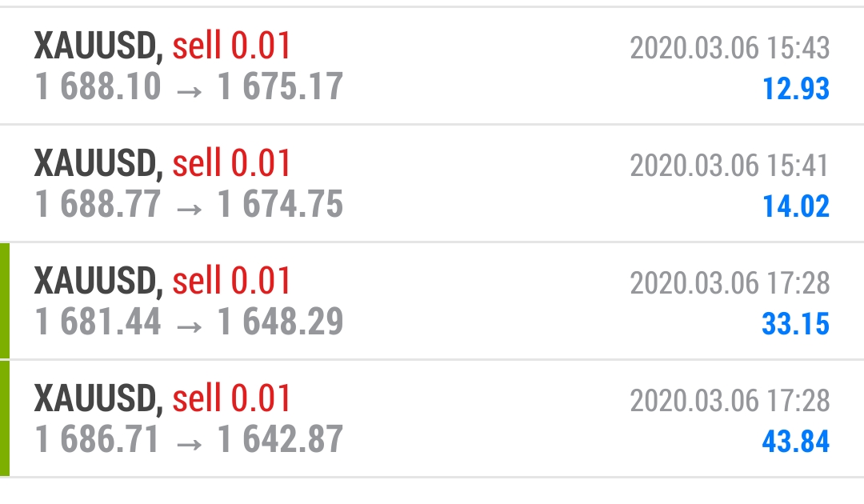Open the trade with profit 43.84

(432, 418)
